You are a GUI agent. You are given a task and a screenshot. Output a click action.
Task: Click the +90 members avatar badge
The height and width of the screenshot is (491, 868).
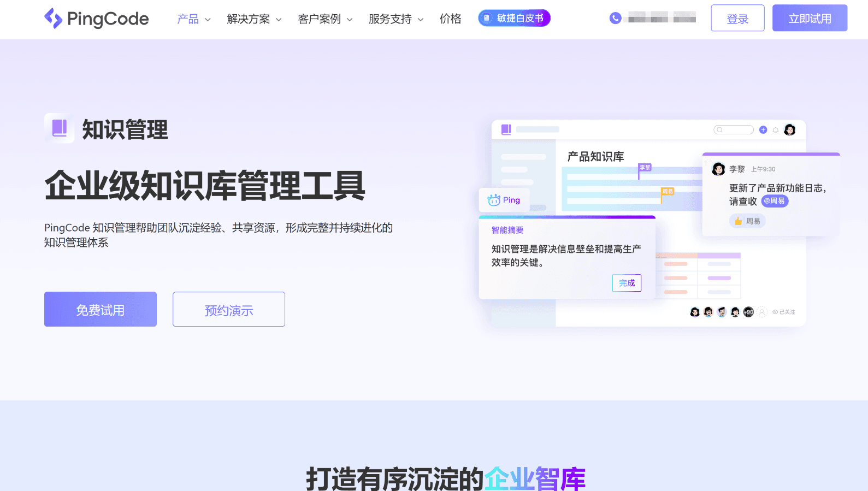pos(748,312)
